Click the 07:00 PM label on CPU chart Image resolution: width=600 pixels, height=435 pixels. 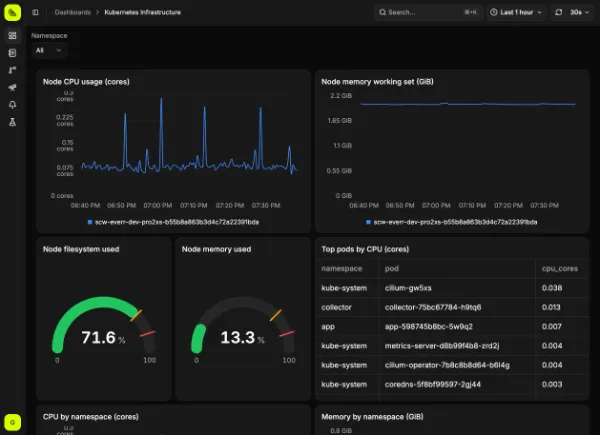tap(158, 205)
